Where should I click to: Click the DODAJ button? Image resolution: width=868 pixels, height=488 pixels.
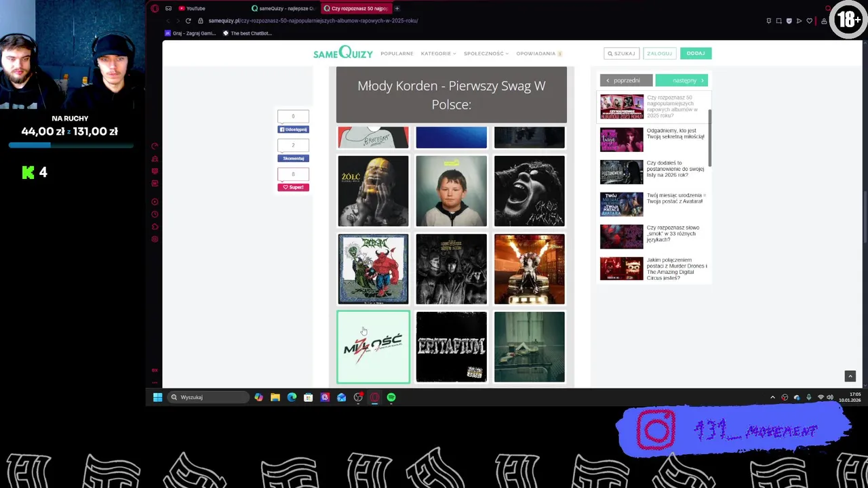[696, 54]
